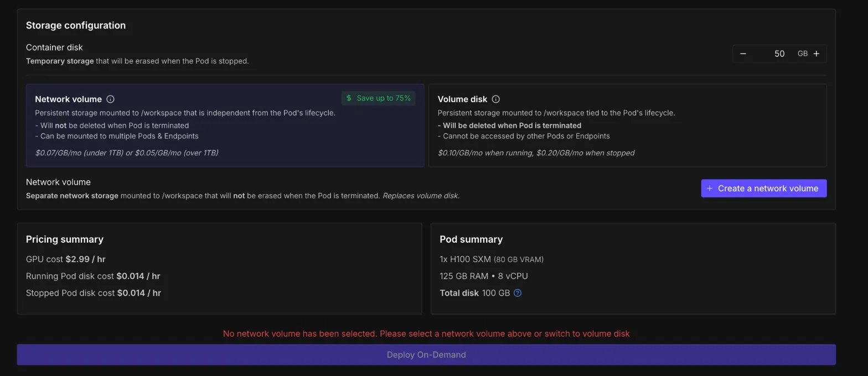Screen dimensions: 868x376
Task: Click the Container disk label
Action: click(54, 48)
